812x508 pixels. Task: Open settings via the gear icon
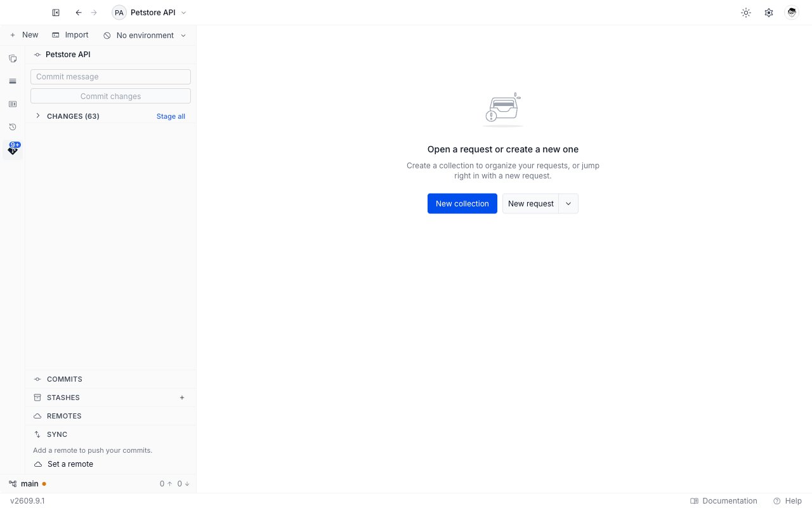[769, 13]
